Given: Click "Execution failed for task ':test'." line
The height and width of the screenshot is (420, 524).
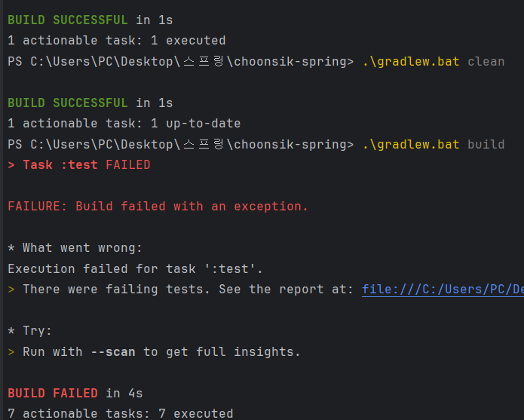Looking at the screenshot, I should tap(135, 268).
